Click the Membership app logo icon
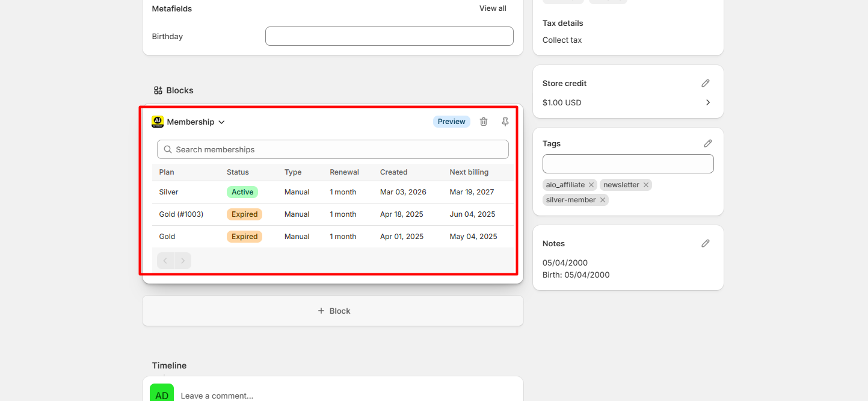The image size is (868, 401). 158,122
